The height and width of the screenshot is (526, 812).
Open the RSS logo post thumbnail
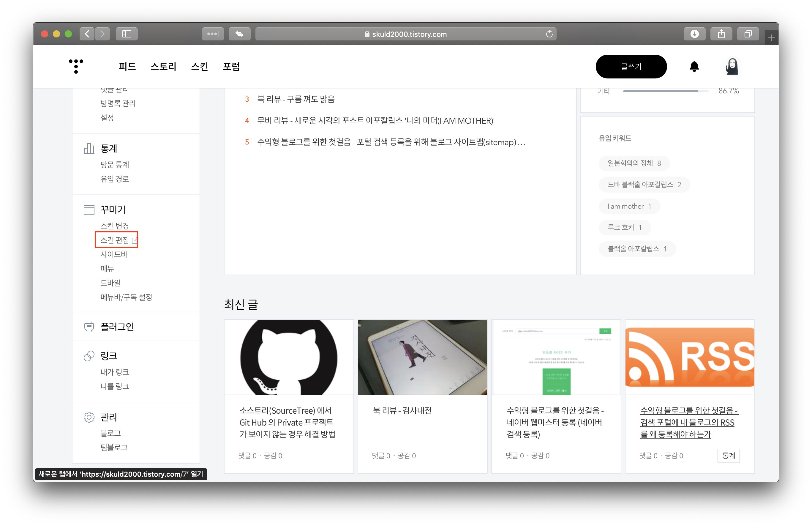[690, 357]
